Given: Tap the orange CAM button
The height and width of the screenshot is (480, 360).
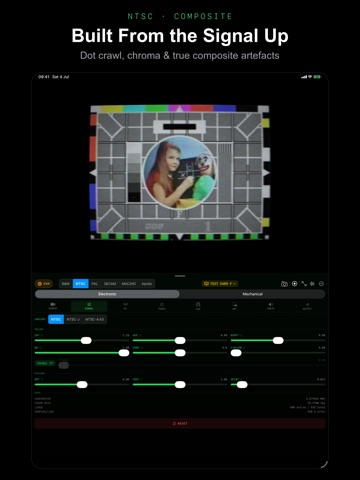Looking at the screenshot, I should (x=44, y=284).
